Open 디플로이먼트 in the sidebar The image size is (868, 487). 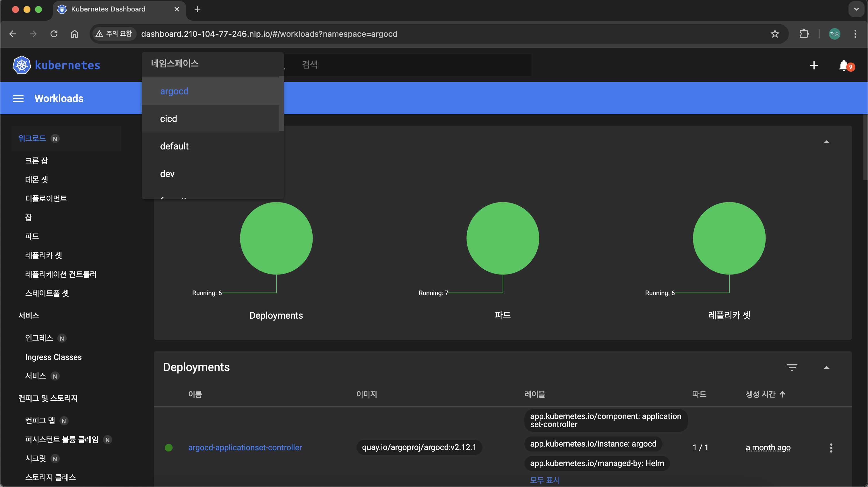coord(46,198)
